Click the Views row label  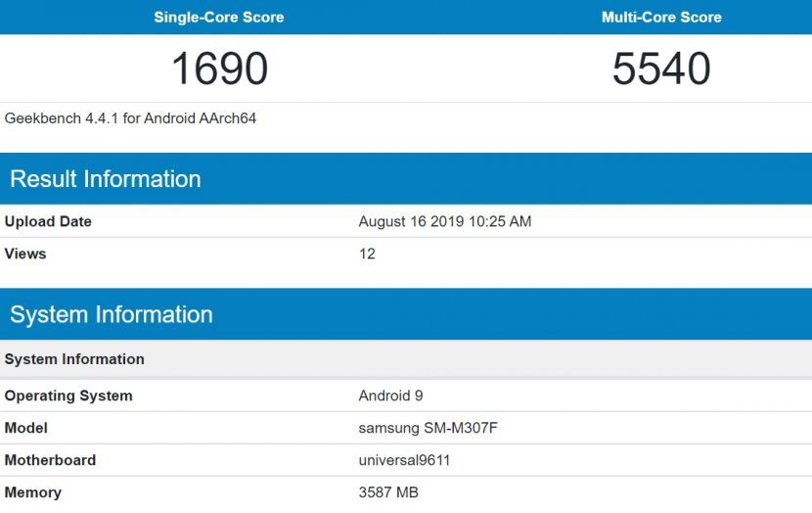click(25, 254)
